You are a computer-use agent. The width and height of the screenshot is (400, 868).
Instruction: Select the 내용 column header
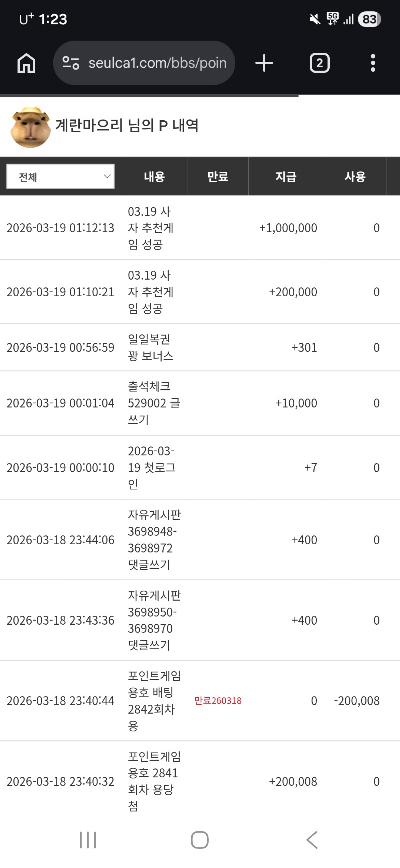[154, 177]
